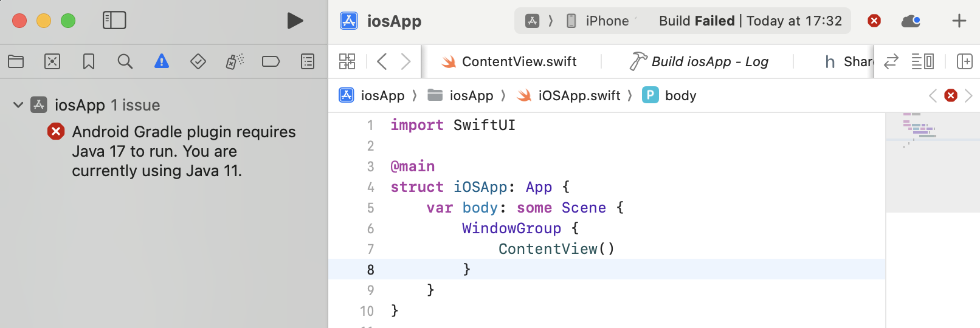Open the Source Control navigator
Image resolution: width=980 pixels, height=328 pixels.
tap(52, 61)
